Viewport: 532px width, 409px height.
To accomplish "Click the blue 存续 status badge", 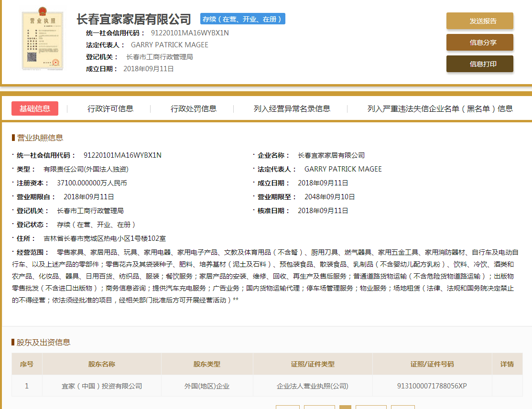I will click(243, 19).
